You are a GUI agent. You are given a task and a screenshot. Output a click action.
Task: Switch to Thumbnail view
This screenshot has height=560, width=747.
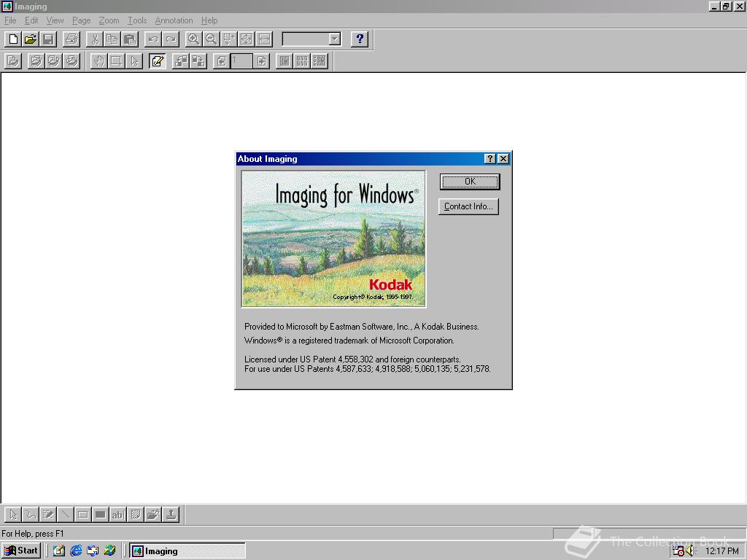[302, 61]
